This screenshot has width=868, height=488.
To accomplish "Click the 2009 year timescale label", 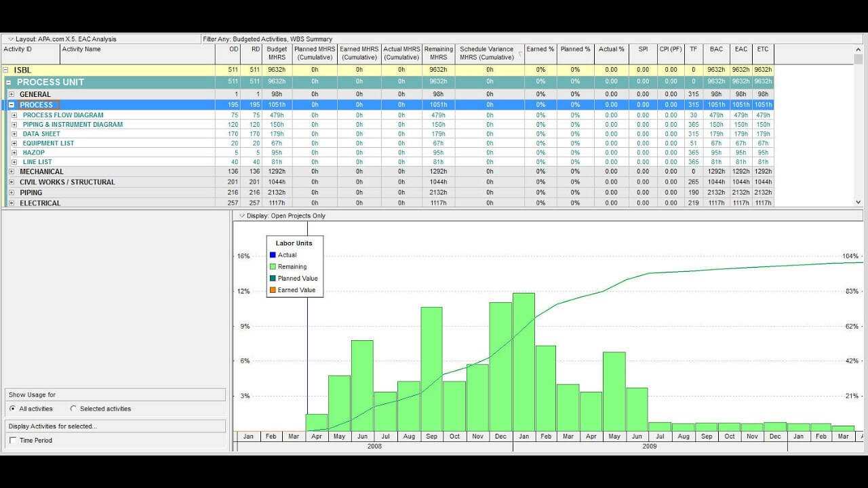I will point(650,446).
